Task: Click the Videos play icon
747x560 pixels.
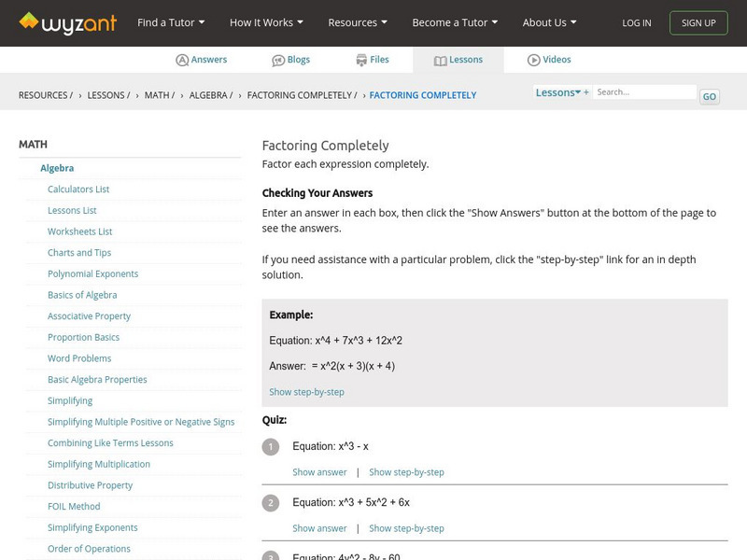Action: (x=534, y=60)
